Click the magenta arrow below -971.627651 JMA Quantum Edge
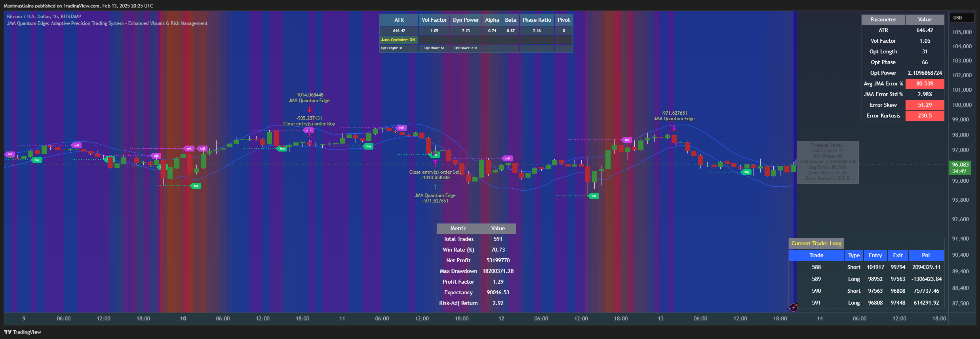Image resolution: width=980 pixels, height=339 pixels. [674, 128]
